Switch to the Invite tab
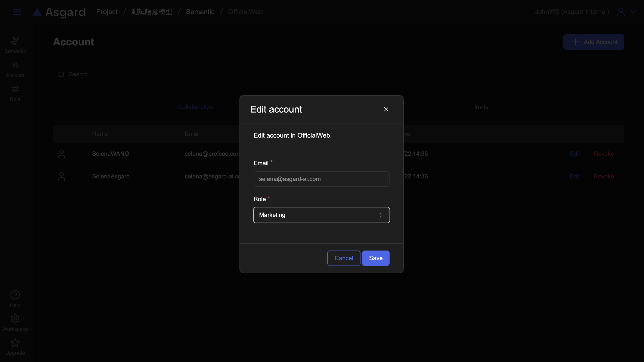The image size is (644, 362). pyautogui.click(x=481, y=107)
